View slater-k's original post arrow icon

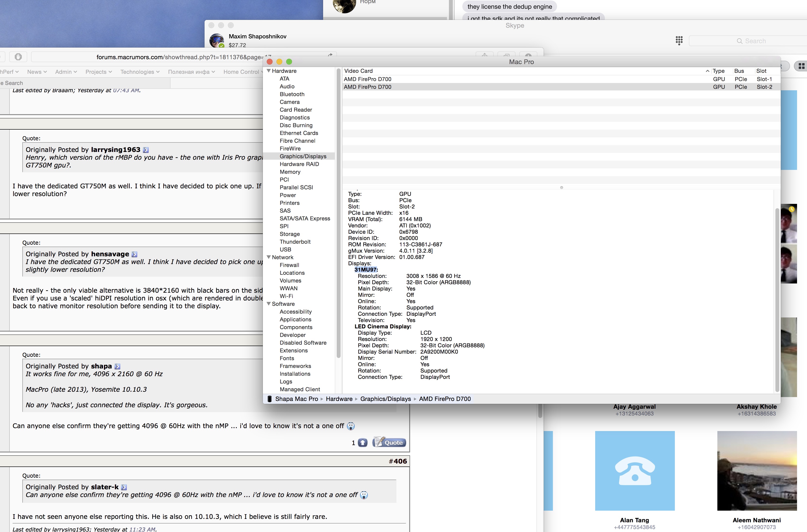pyautogui.click(x=124, y=487)
